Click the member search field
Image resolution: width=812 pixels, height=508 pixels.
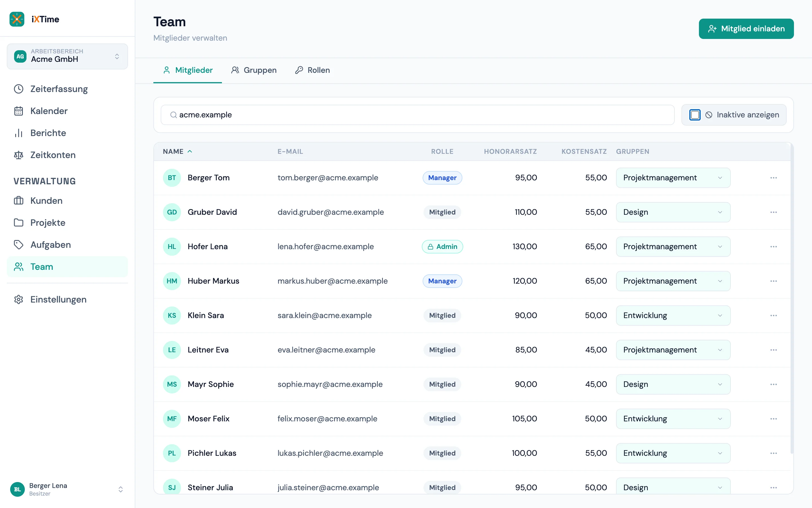pos(417,115)
